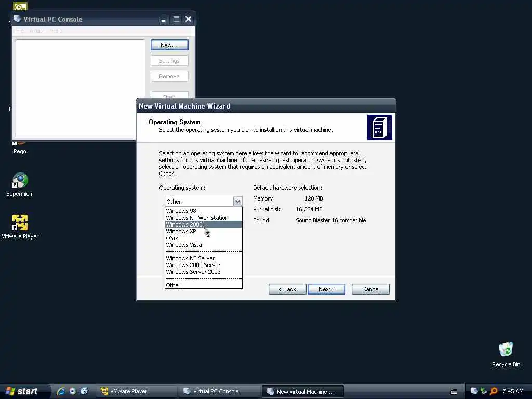Select OS/2 from the list
The height and width of the screenshot is (399, 532).
point(203,238)
